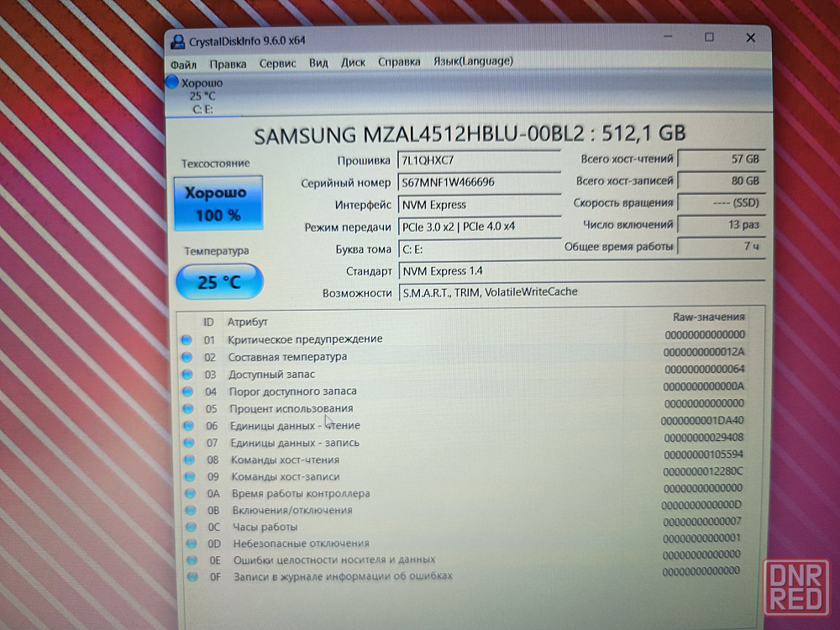Open the Диск menu
This screenshot has width=840, height=630.
click(353, 63)
